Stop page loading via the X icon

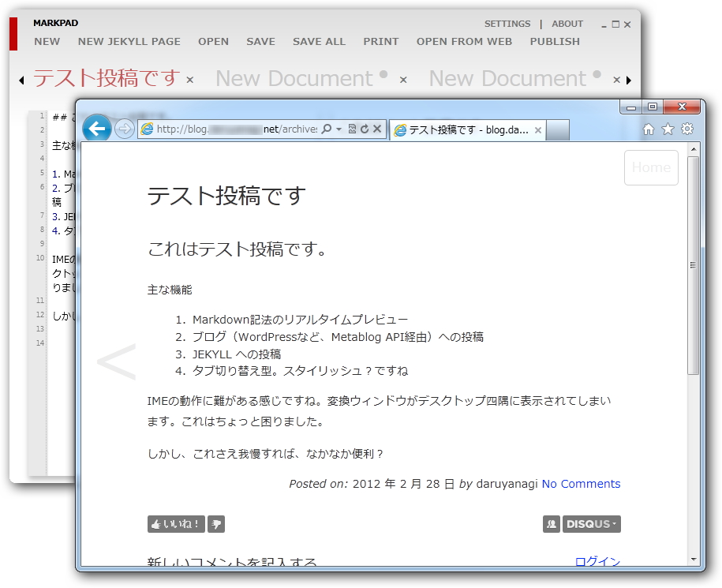[377, 129]
